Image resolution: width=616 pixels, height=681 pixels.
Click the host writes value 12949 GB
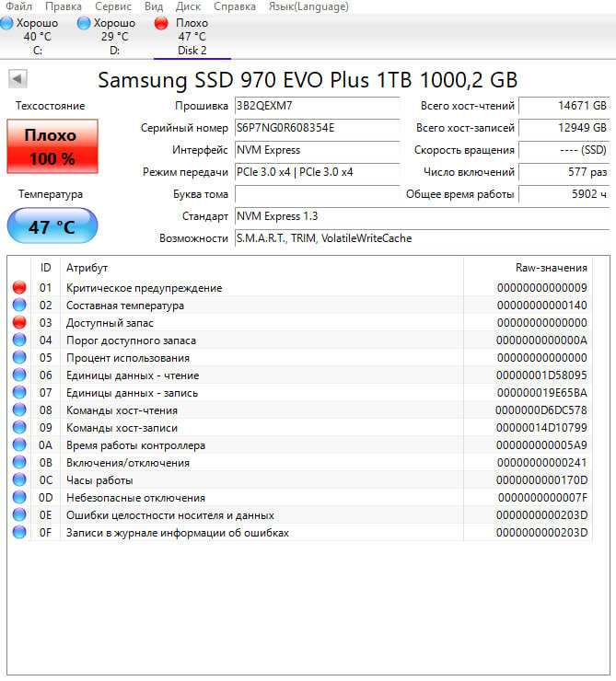(564, 128)
